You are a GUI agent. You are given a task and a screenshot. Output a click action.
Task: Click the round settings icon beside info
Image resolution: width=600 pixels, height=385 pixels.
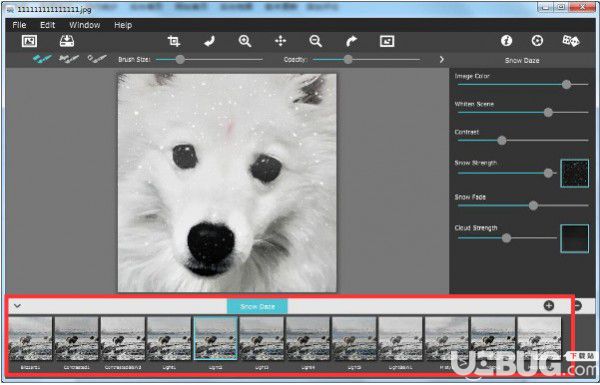[x=537, y=41]
